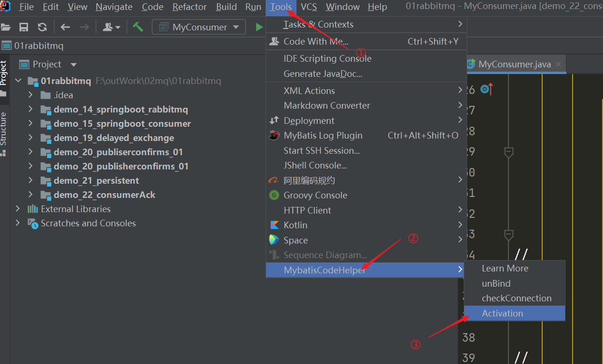The image size is (603, 364).
Task: Close the MyConsumer.java editor tab
Action: 558,64
